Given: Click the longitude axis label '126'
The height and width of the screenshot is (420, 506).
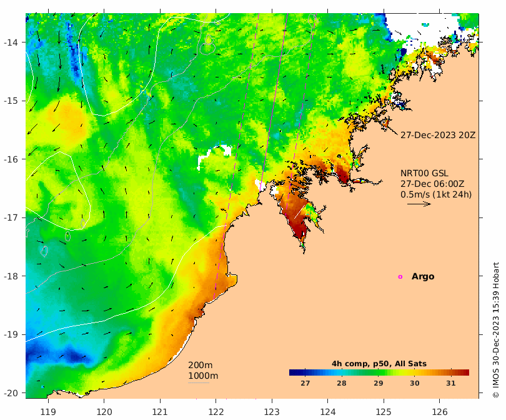Looking at the screenshot, I should (x=440, y=412).
